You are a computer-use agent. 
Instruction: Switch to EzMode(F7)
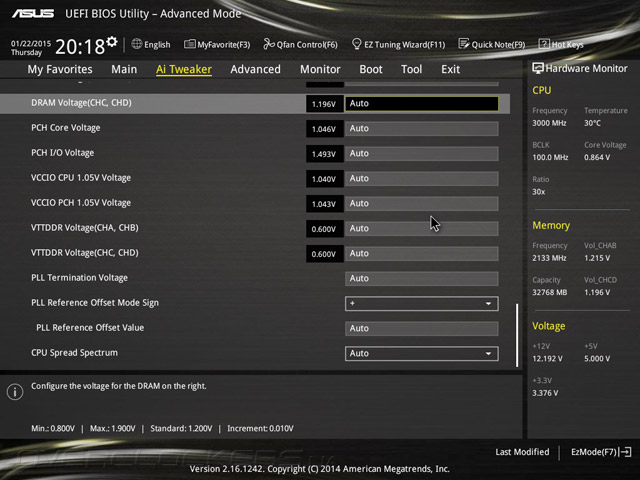point(601,452)
